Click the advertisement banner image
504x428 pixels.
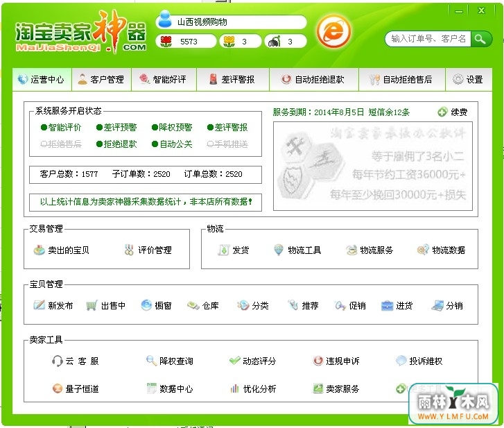point(373,166)
